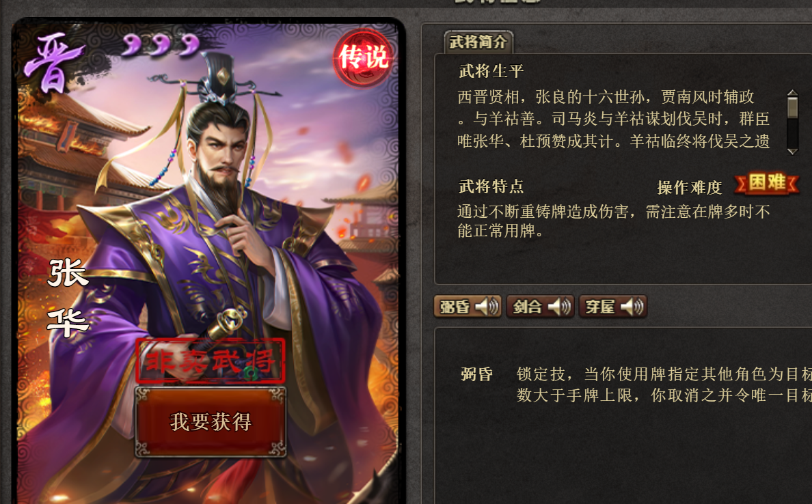Click the biography scrollbar thumb
This screenshot has width=812, height=504.
[x=792, y=108]
